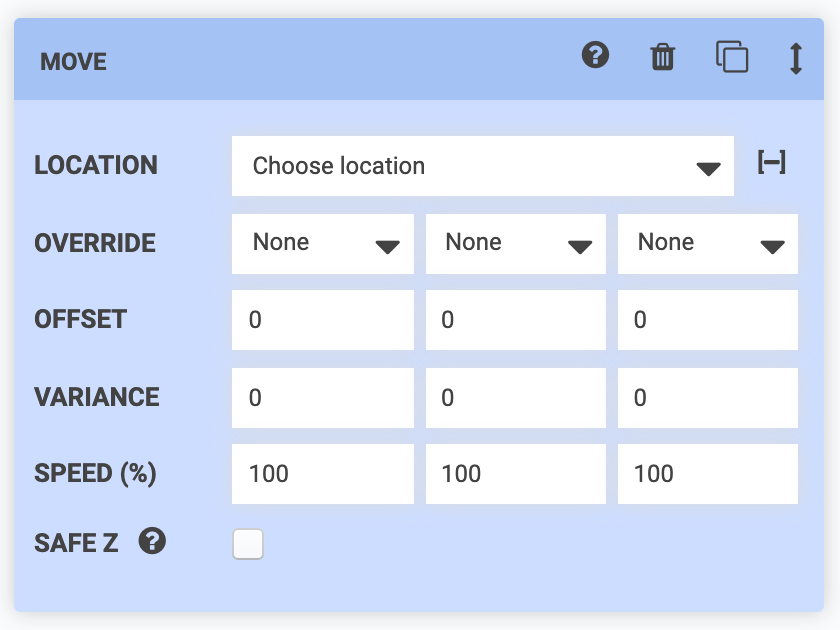This screenshot has height=630, width=840.
Task: Open the Choose location dropdown
Action: click(483, 166)
